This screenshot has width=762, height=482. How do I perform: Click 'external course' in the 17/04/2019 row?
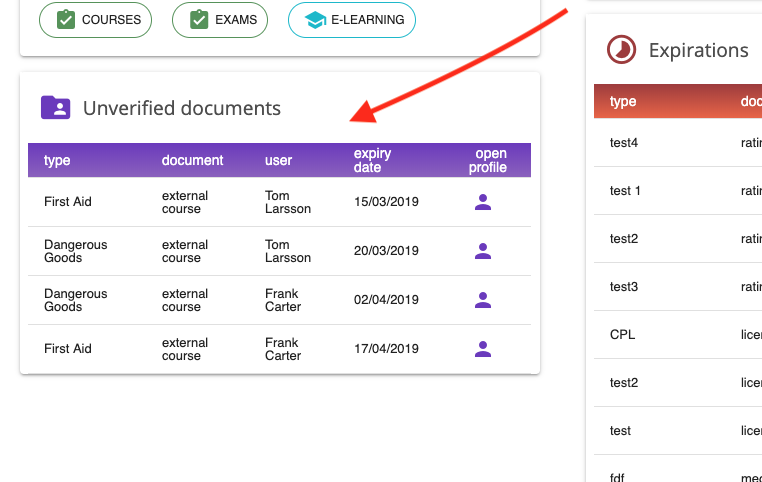point(185,349)
